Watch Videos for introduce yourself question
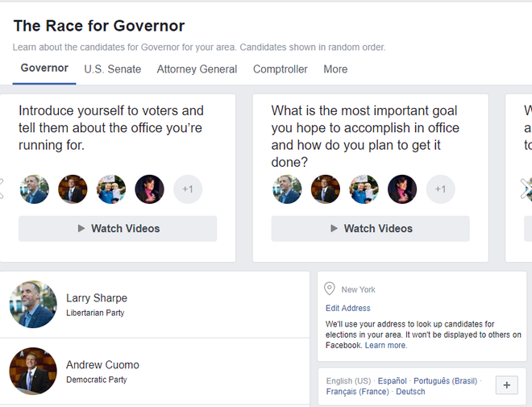Image resolution: width=532 pixels, height=407 pixels. pos(118,229)
